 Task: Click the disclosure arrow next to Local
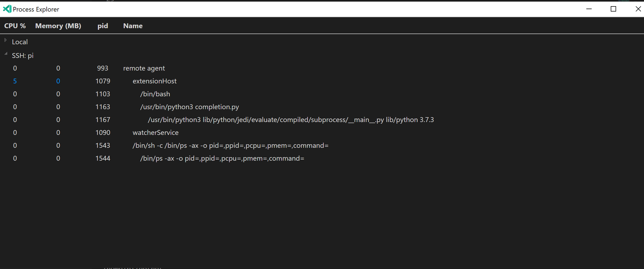tap(5, 40)
